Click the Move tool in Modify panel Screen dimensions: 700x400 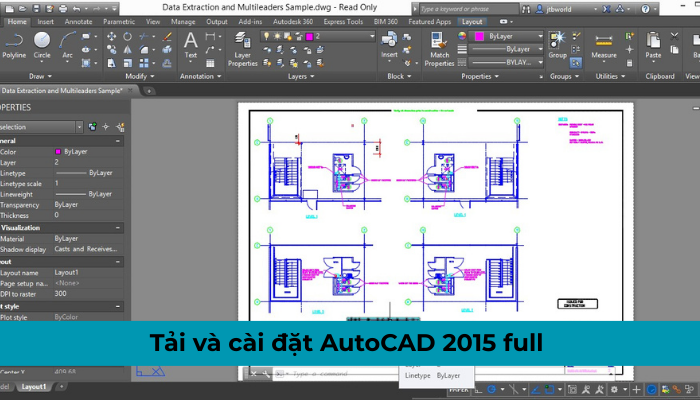[x=112, y=37]
